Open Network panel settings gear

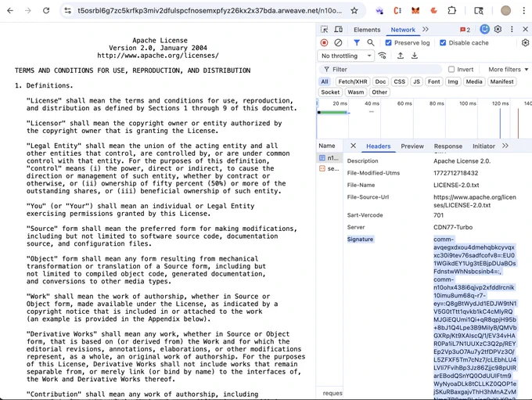coord(525,43)
